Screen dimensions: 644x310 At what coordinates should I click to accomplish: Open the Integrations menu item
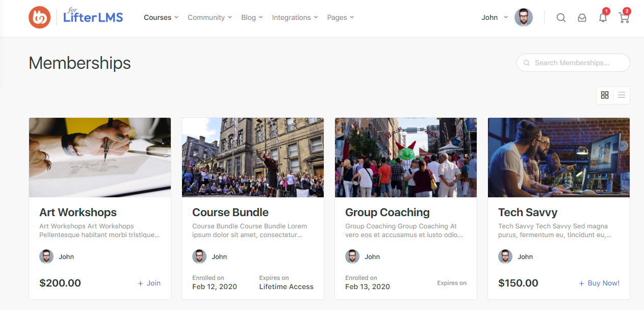coord(294,17)
